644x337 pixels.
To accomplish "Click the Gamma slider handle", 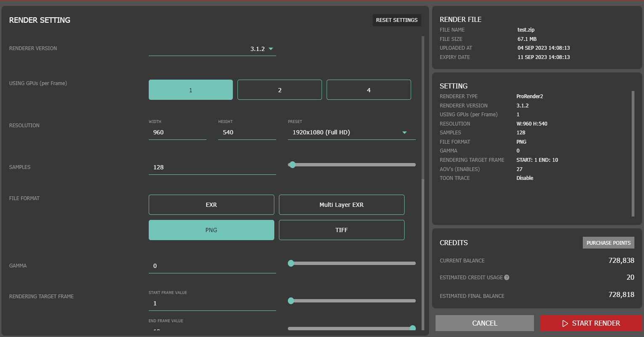I will tap(291, 263).
